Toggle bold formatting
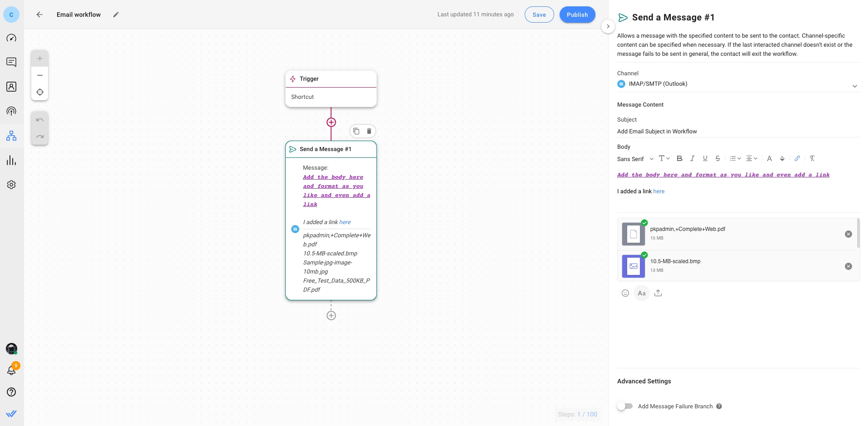868x426 pixels. click(679, 158)
